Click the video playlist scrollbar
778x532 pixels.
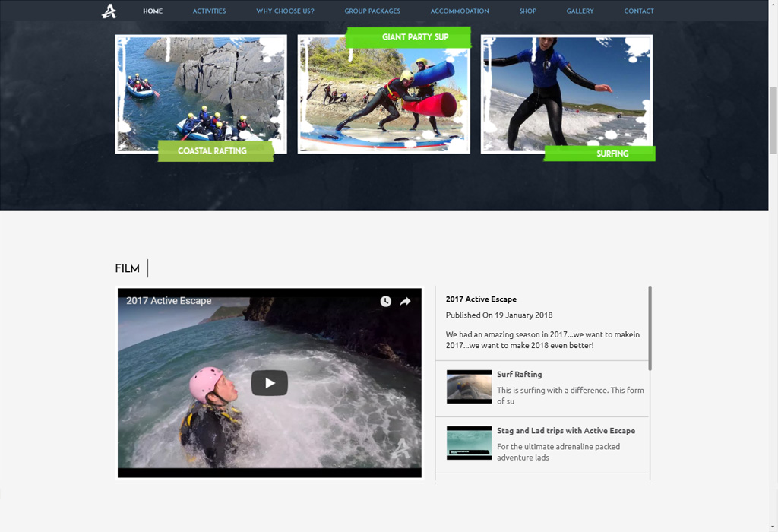click(650, 328)
